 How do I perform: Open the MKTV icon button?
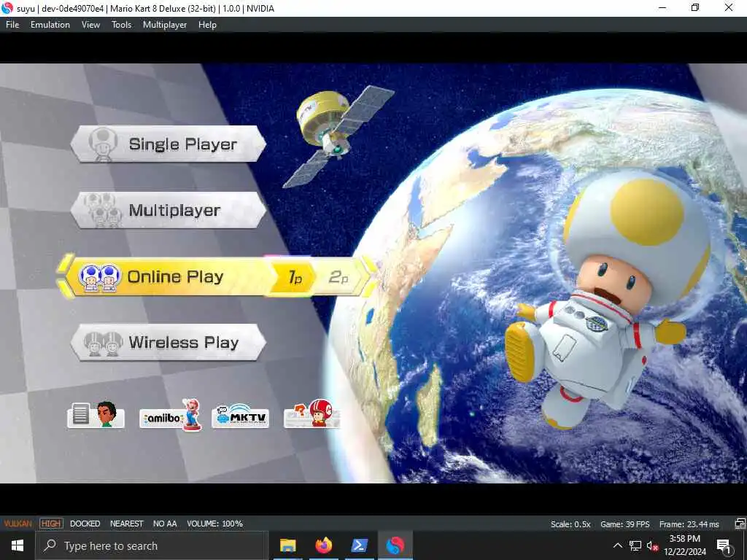(240, 415)
